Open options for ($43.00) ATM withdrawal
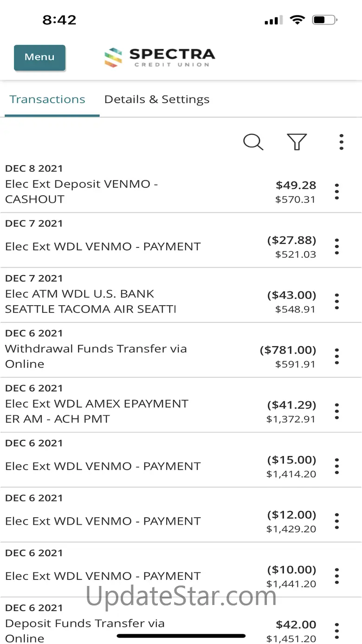 (337, 302)
